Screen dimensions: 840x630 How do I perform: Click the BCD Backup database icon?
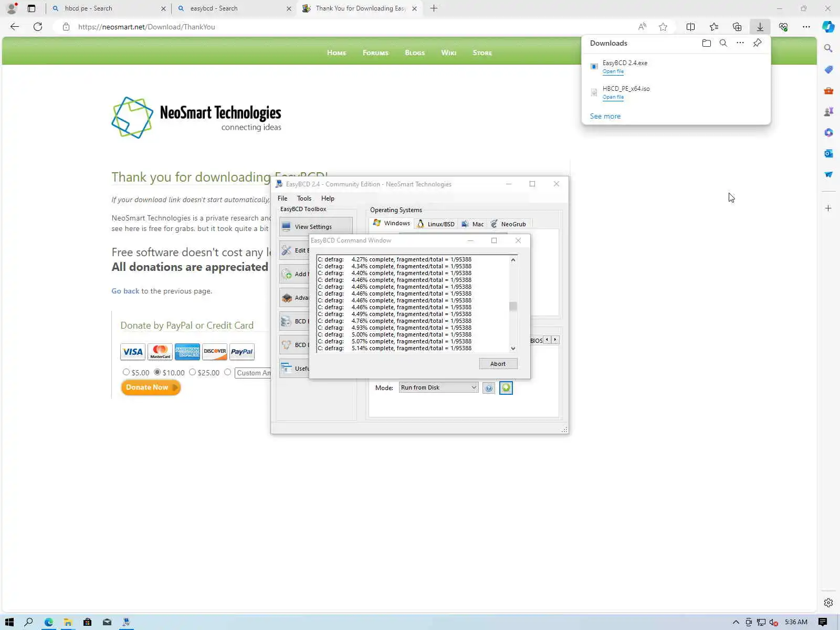286,321
